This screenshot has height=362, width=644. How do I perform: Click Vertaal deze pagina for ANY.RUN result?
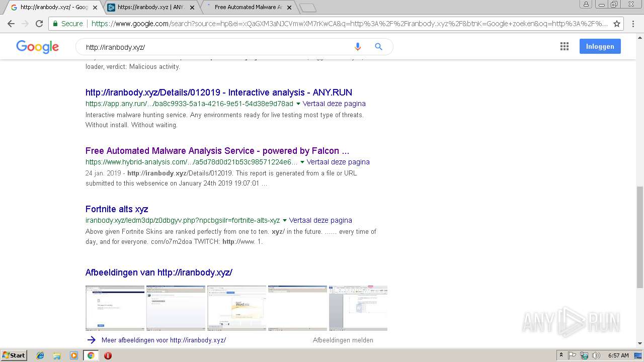pyautogui.click(x=334, y=104)
